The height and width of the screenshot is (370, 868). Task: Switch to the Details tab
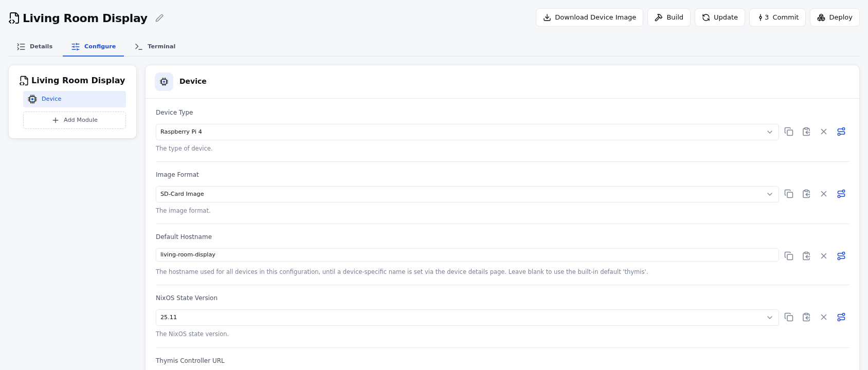(34, 46)
